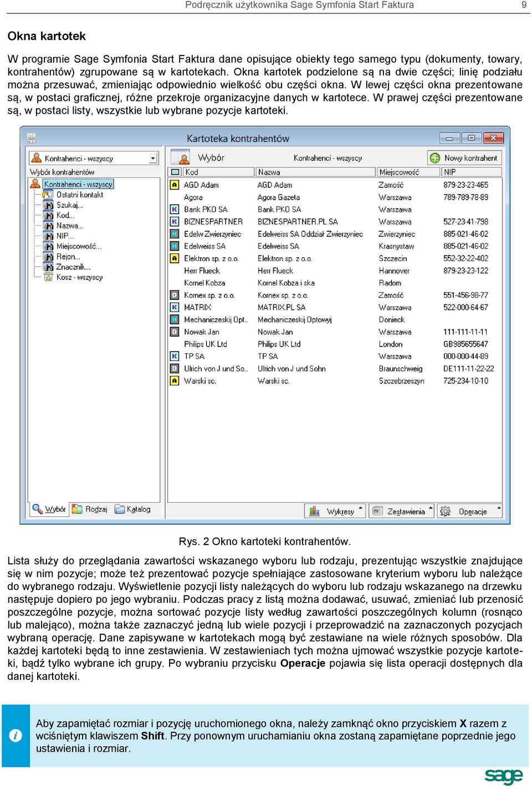Switch to the Wybór tab

49,509
